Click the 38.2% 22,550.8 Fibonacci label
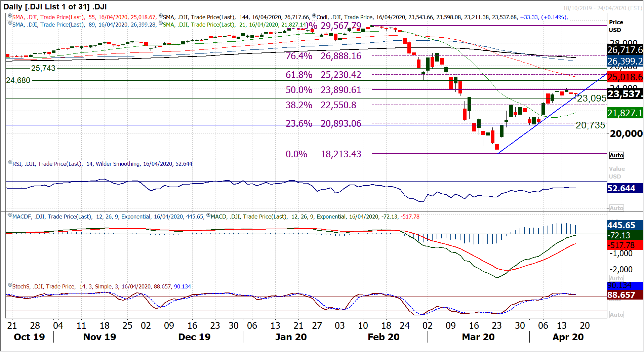 click(x=321, y=105)
